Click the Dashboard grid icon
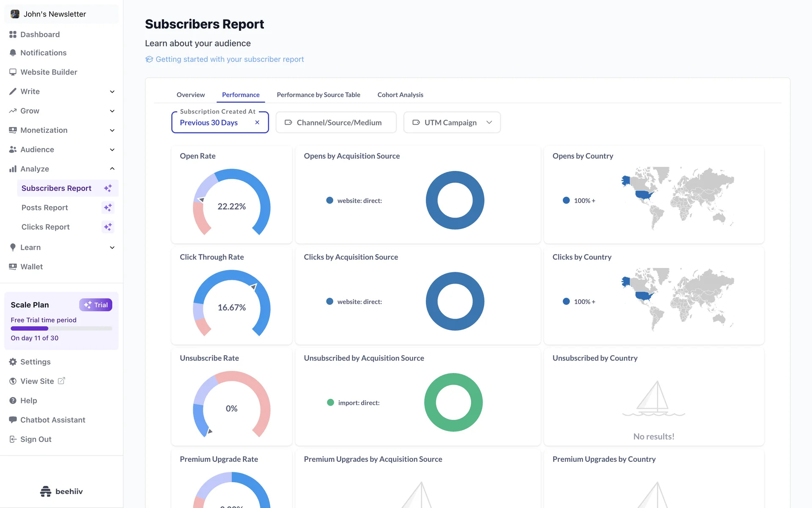The width and height of the screenshot is (812, 508). (13, 34)
